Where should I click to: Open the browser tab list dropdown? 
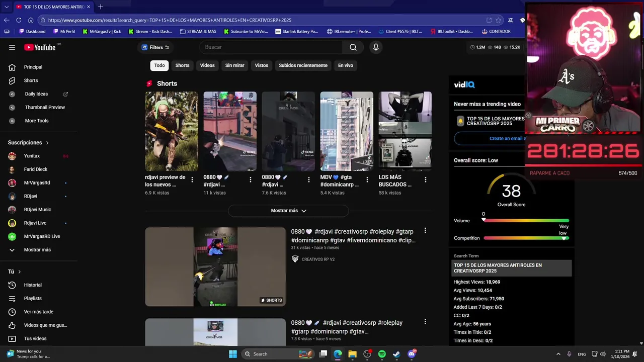(x=6, y=7)
